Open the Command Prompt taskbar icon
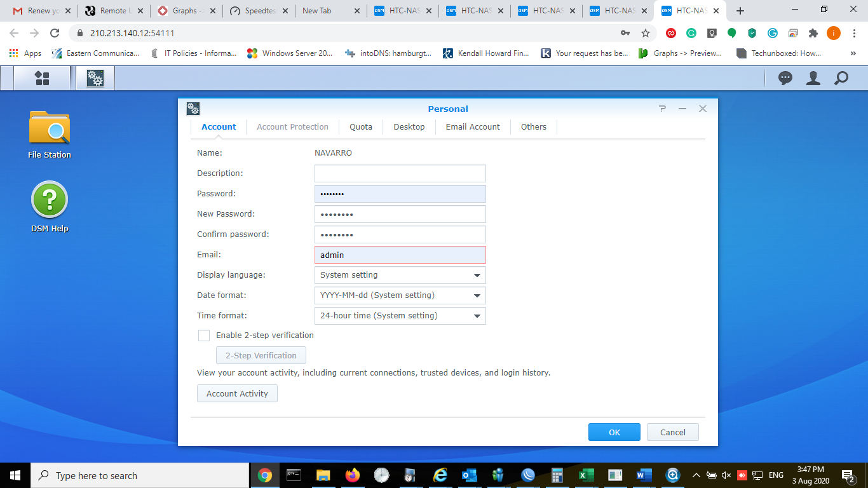This screenshot has width=868, height=488. [294, 475]
